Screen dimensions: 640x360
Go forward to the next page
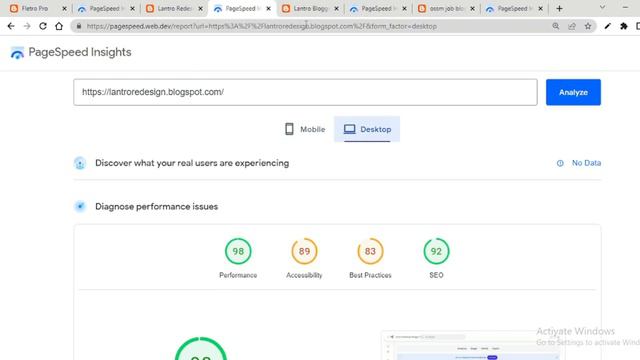[27, 26]
